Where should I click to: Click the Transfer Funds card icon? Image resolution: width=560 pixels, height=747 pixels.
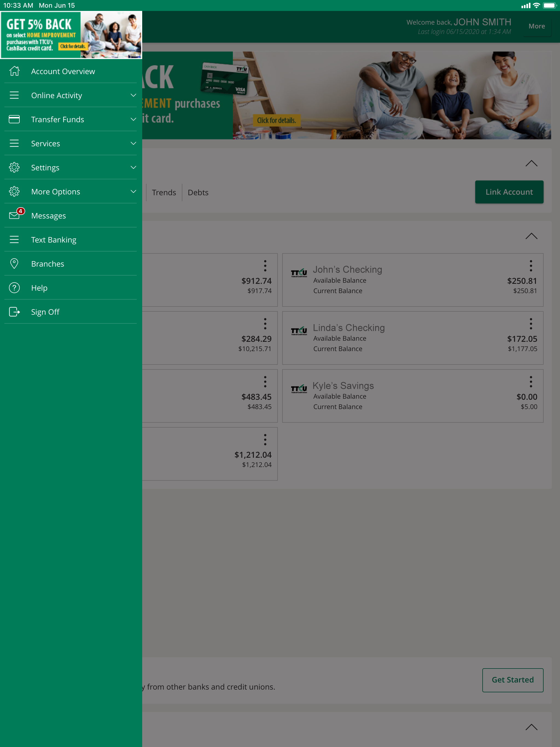(14, 119)
